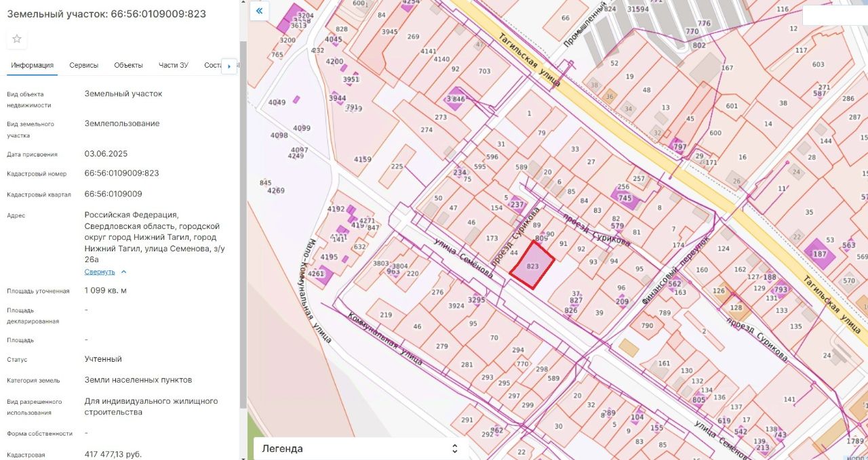This screenshot has height=460, width=868.
Task: Open the Информация tab
Action: point(32,65)
